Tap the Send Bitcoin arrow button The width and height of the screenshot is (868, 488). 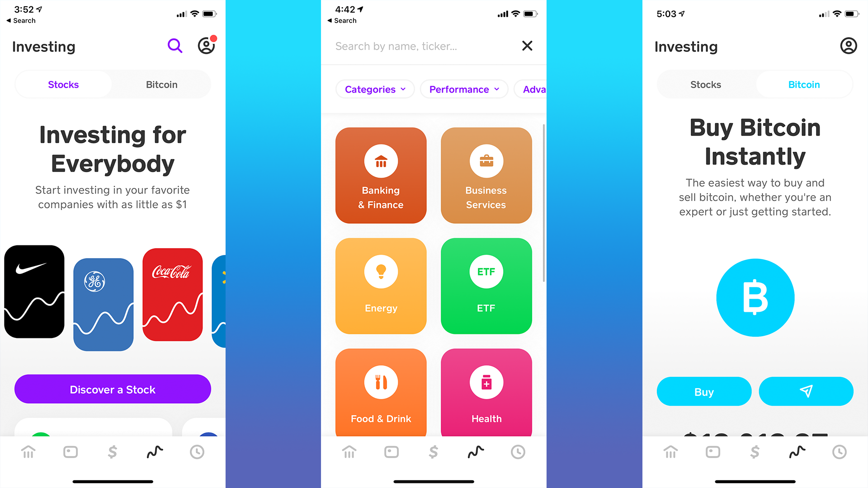coord(807,390)
